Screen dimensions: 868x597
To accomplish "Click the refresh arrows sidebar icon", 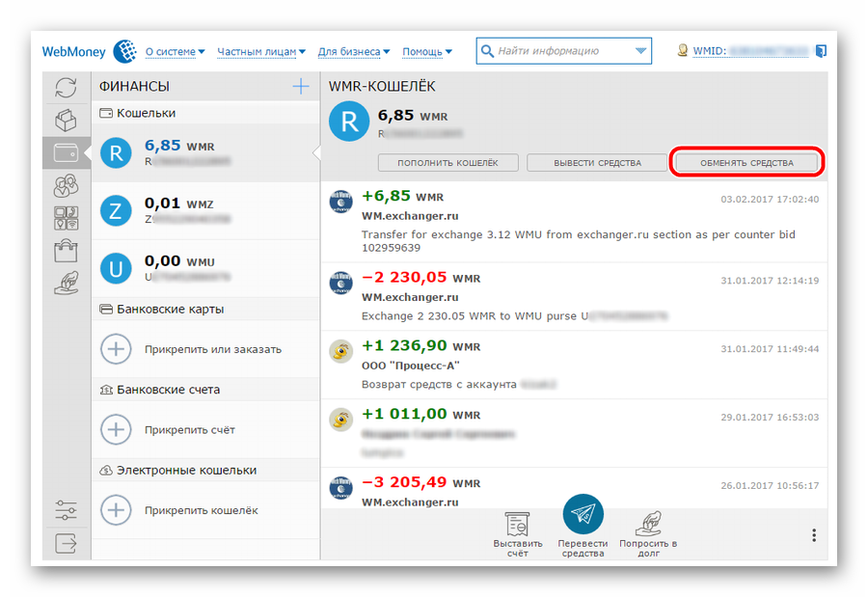I will [x=66, y=88].
